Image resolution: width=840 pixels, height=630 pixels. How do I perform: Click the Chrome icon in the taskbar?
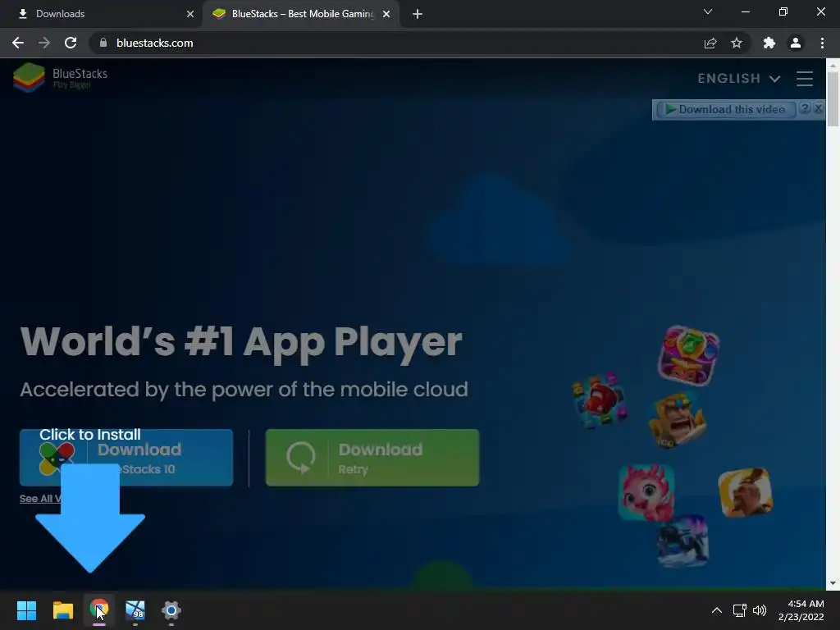pos(99,610)
